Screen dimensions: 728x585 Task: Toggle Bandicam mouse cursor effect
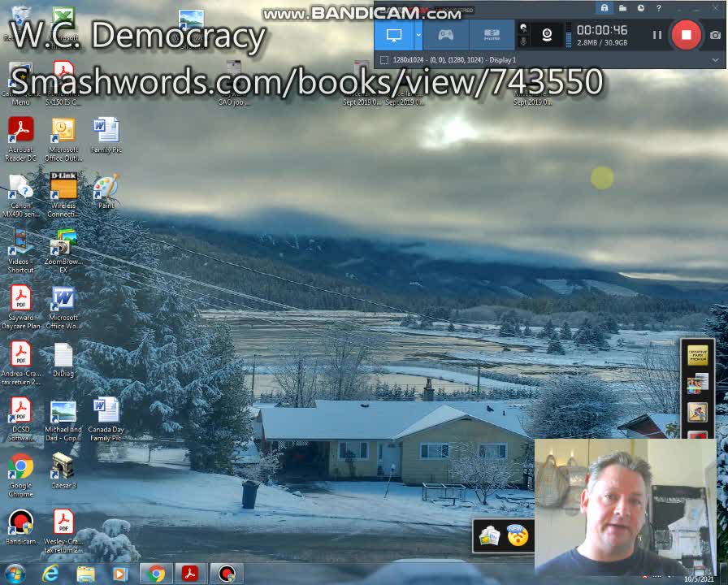pos(523,28)
